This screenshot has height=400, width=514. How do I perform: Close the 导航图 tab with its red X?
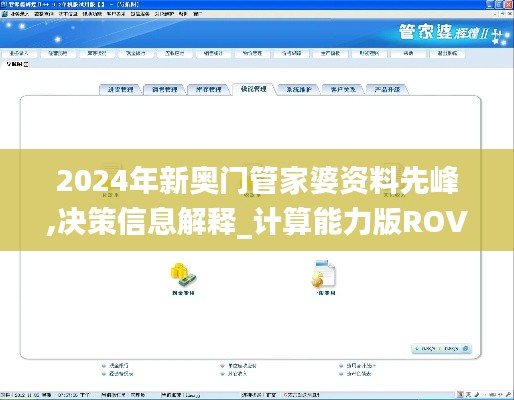pos(26,65)
